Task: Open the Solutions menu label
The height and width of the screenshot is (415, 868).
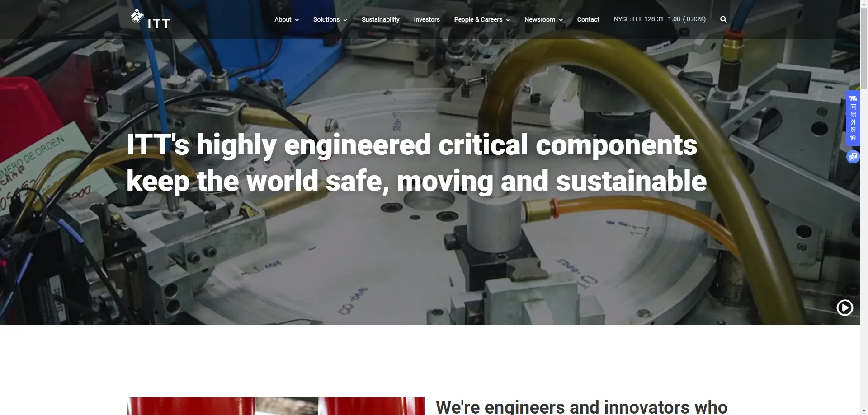Action: (326, 19)
